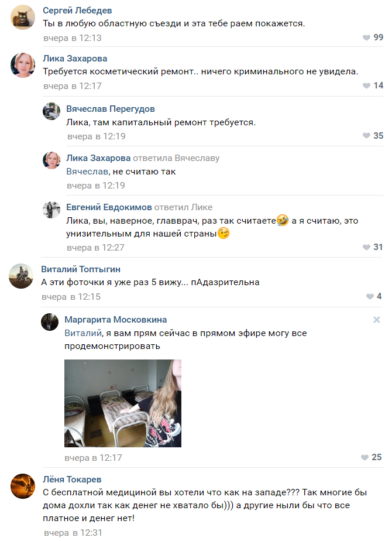Open Лёня Токарев's avatar picture

(23, 486)
